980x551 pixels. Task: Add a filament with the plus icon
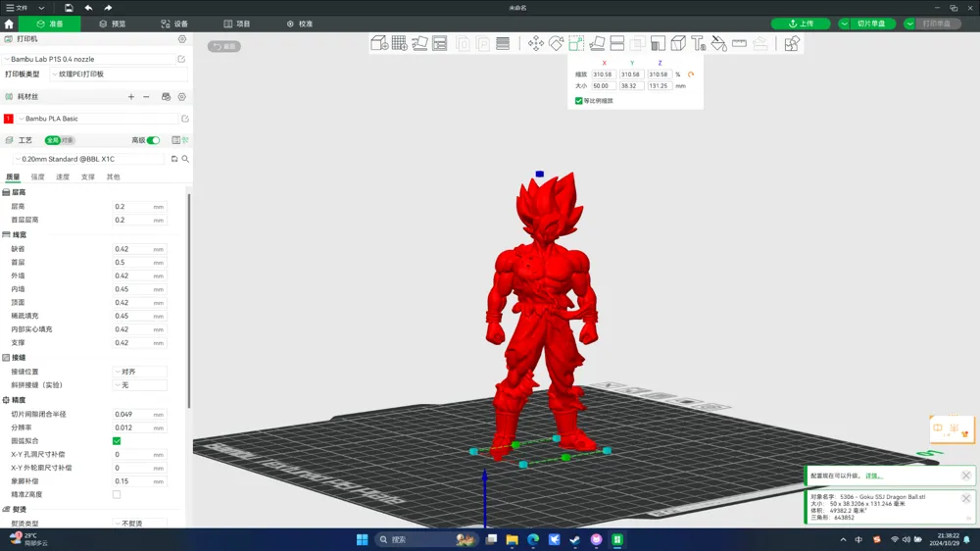pyautogui.click(x=131, y=97)
